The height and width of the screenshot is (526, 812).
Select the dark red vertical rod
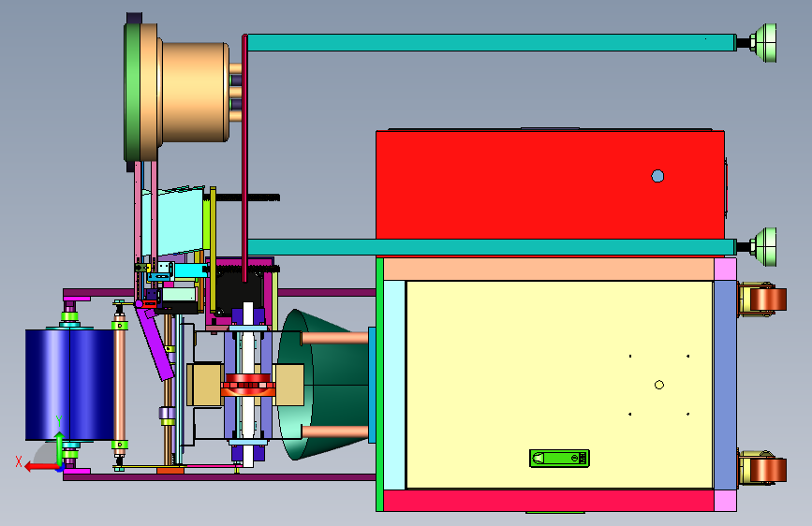tap(244, 158)
